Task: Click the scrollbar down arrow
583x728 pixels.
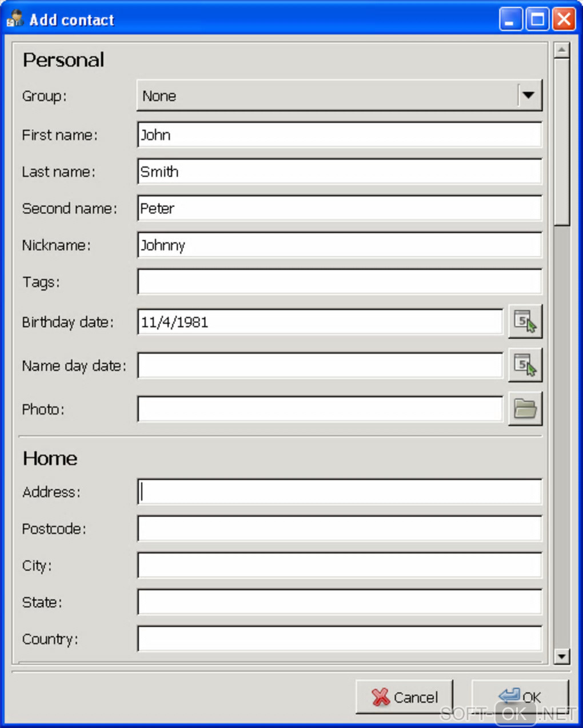Action: pos(562,656)
